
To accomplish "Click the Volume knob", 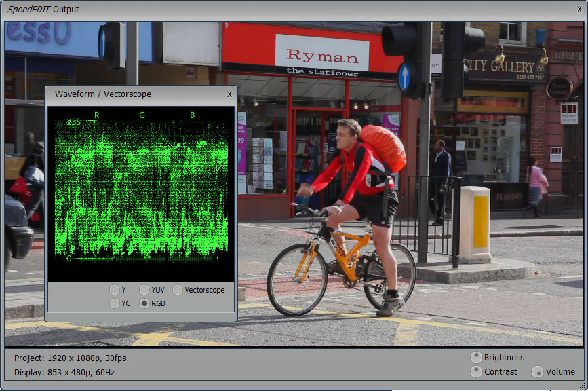I will [x=537, y=372].
